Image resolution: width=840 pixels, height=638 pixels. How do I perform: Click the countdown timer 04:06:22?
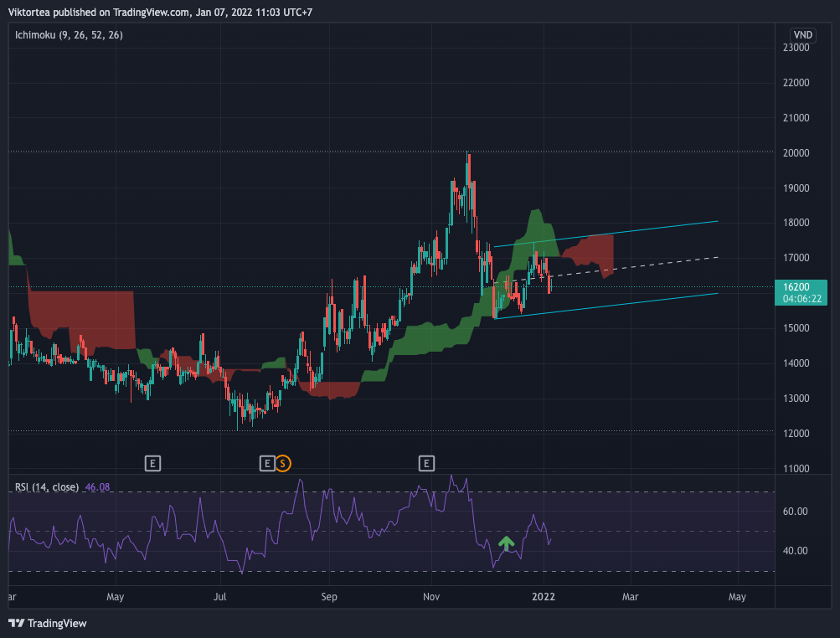pyautogui.click(x=802, y=299)
